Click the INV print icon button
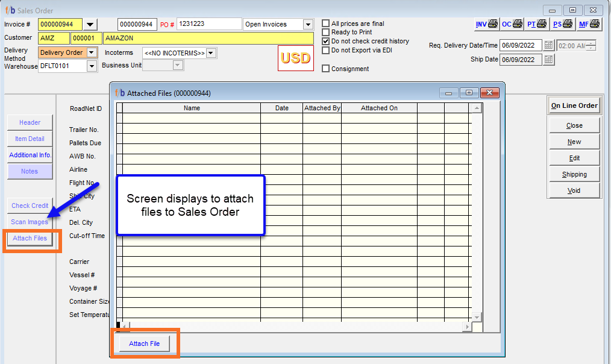 coord(486,24)
